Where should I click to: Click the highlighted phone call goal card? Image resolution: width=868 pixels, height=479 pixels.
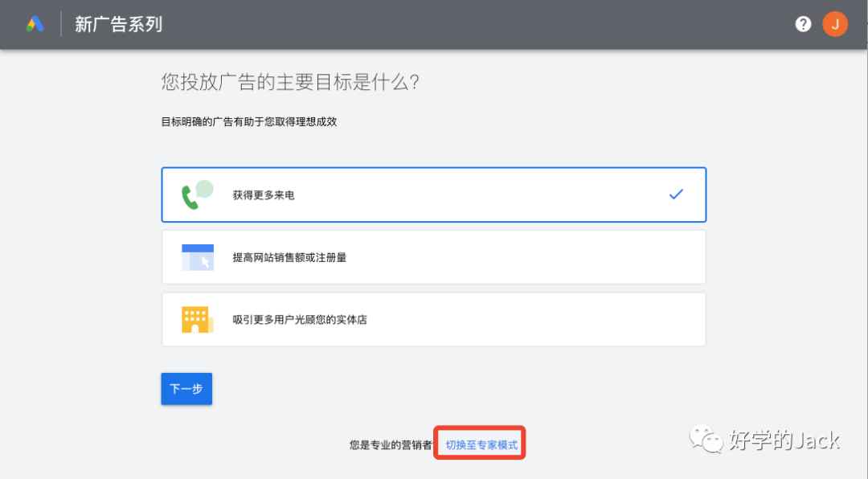coord(434,194)
